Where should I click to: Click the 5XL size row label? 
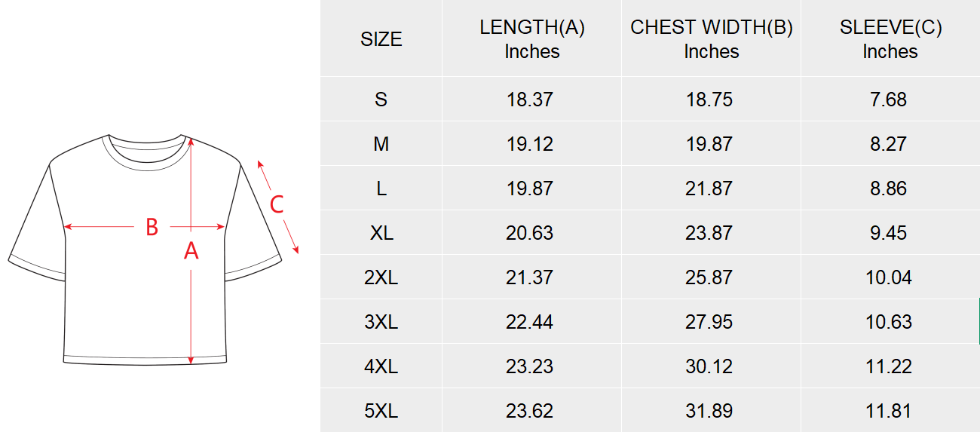click(x=381, y=411)
